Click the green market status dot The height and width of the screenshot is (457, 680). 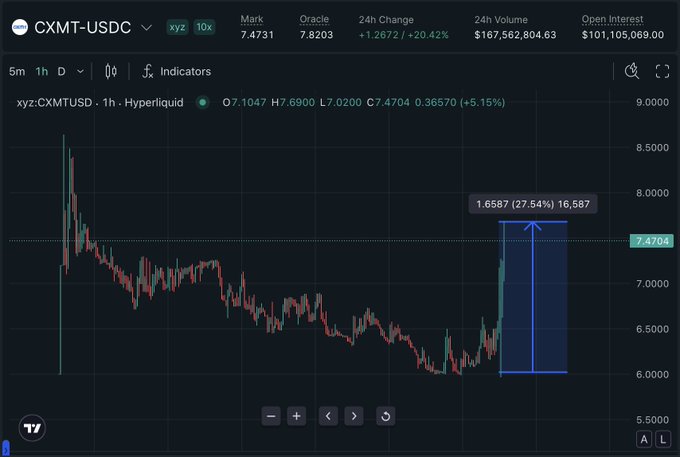[x=202, y=103]
